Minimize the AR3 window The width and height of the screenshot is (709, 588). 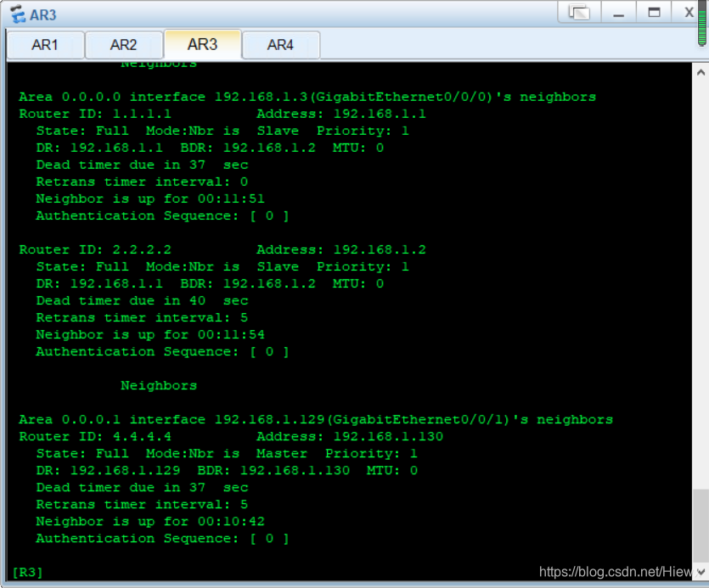click(618, 12)
